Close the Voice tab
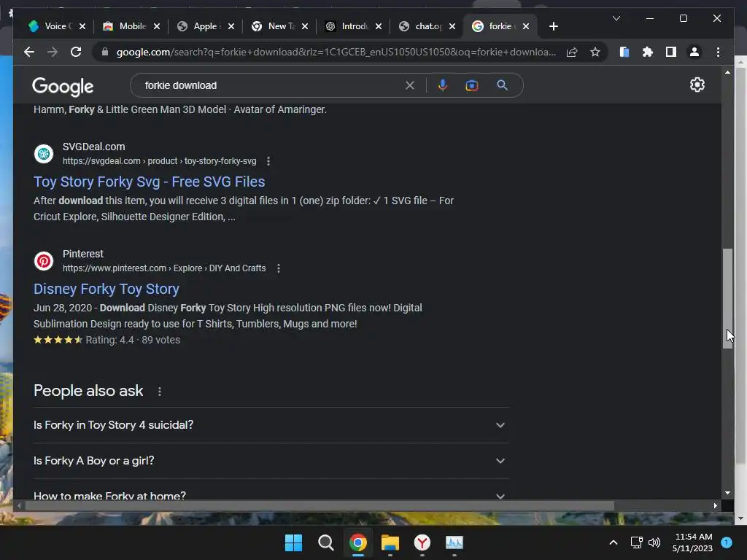The width and height of the screenshot is (747, 560). click(82, 26)
